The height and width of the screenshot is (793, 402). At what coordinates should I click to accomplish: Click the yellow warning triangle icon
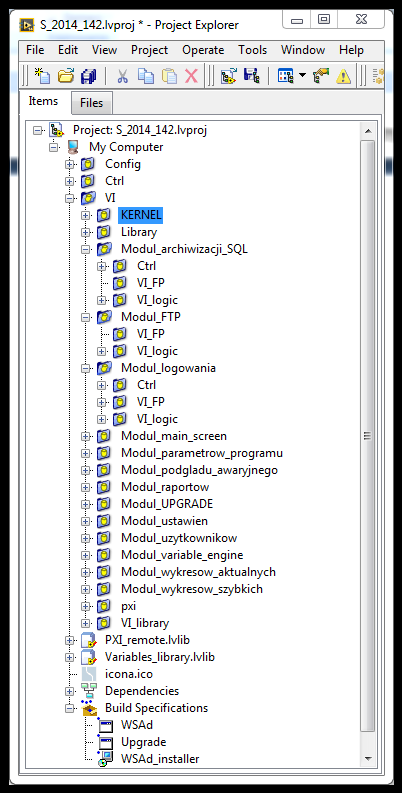343,76
